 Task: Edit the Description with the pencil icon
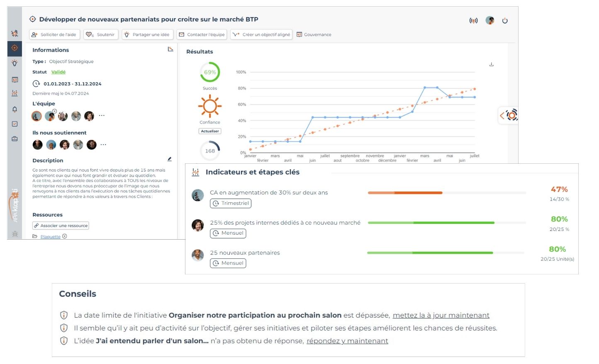(x=169, y=159)
